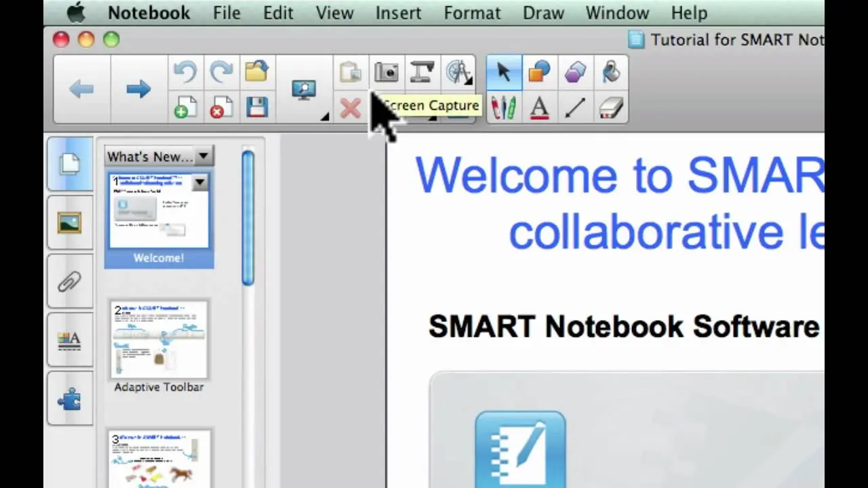Open the document camera tool
The height and width of the screenshot is (488, 868).
click(422, 72)
